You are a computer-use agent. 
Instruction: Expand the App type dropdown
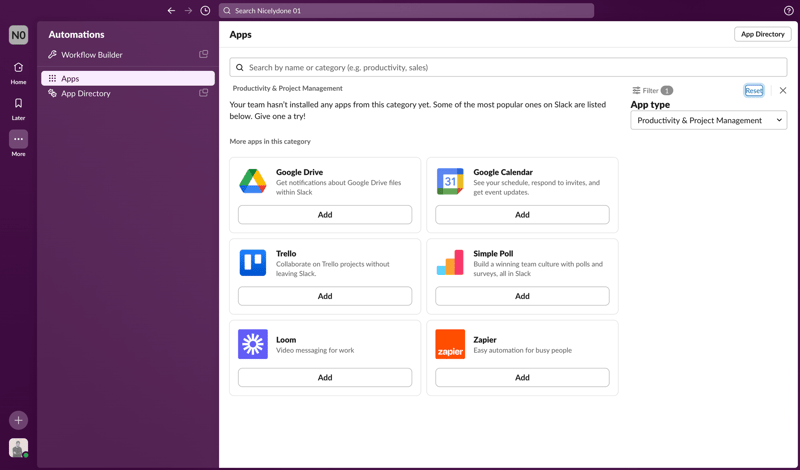click(709, 120)
